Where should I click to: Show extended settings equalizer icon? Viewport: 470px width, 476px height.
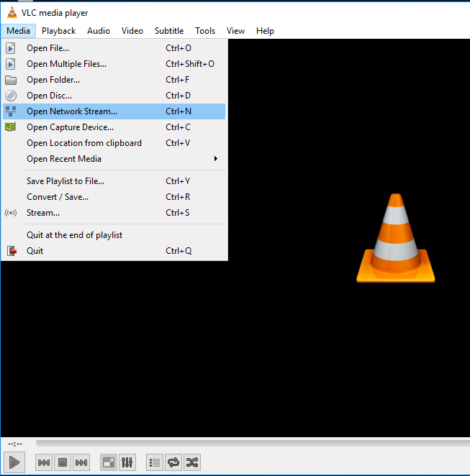[127, 462]
